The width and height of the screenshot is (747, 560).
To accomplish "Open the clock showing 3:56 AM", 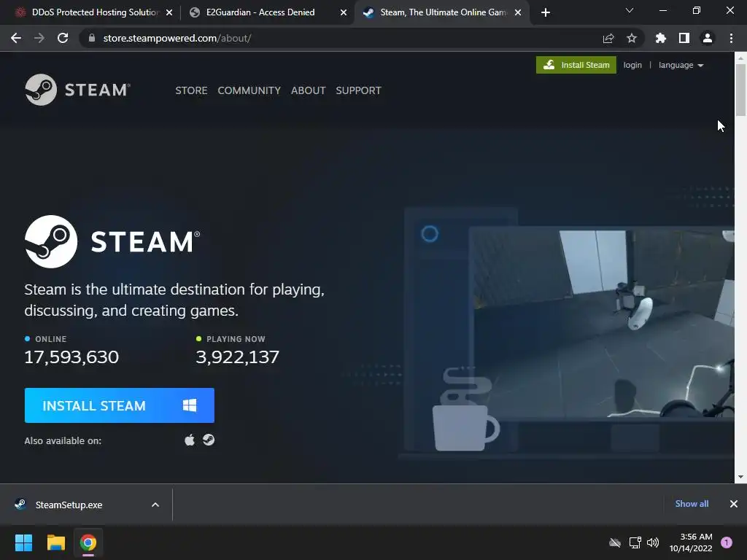I will [x=691, y=542].
